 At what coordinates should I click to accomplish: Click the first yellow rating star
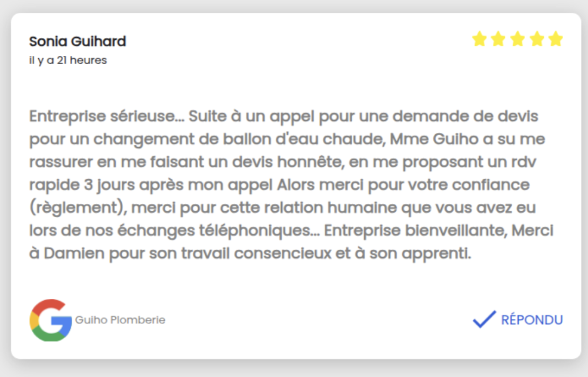(479, 39)
